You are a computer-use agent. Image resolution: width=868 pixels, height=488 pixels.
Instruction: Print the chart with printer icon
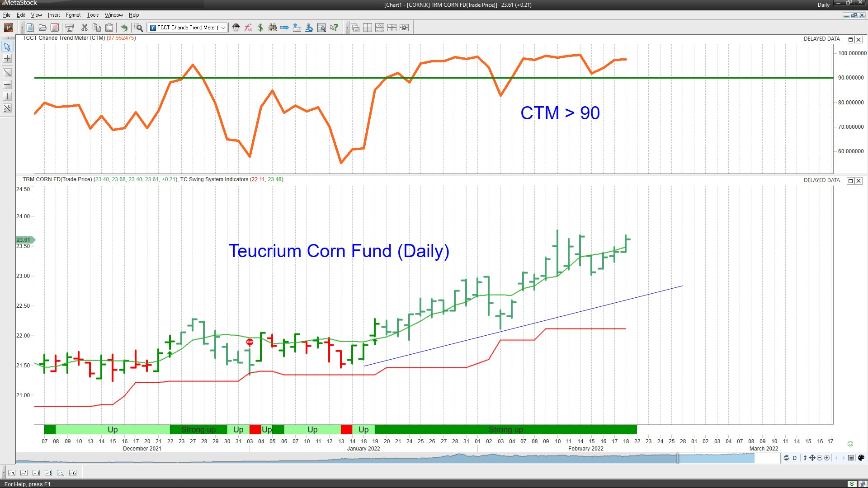(x=69, y=28)
